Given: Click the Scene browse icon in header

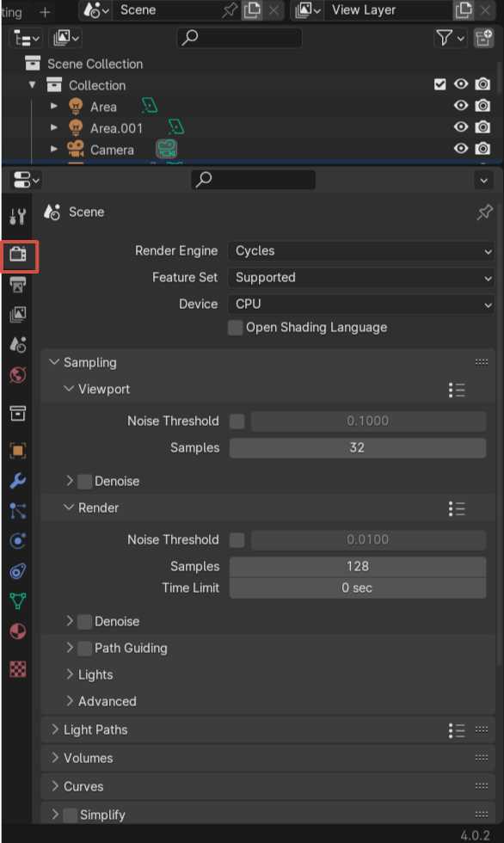Looking at the screenshot, I should 96,10.
